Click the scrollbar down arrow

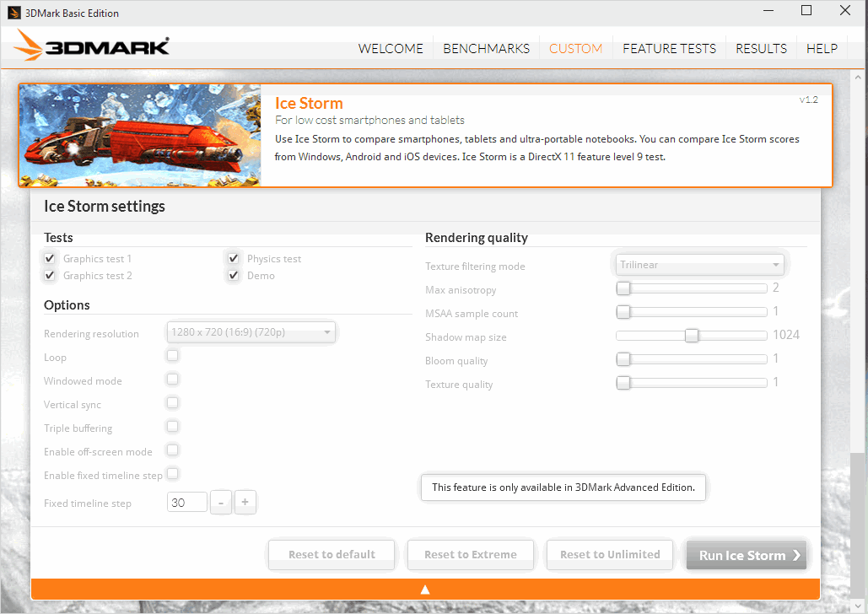pyautogui.click(x=858, y=605)
